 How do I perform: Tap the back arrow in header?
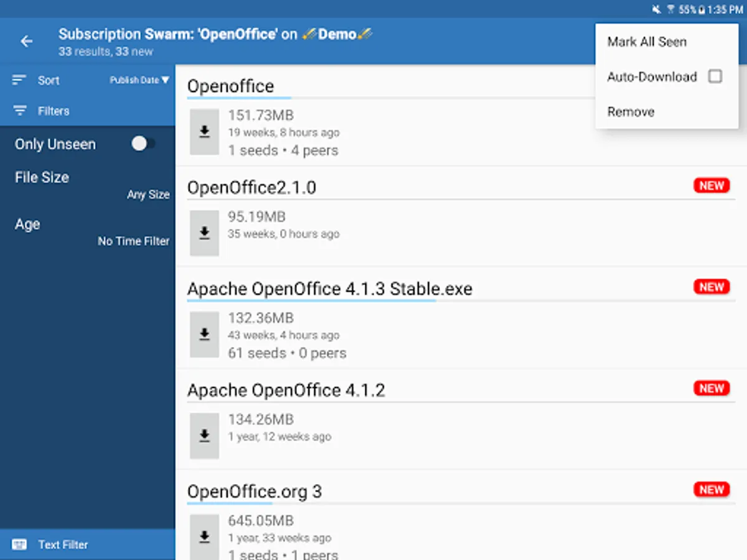click(26, 42)
